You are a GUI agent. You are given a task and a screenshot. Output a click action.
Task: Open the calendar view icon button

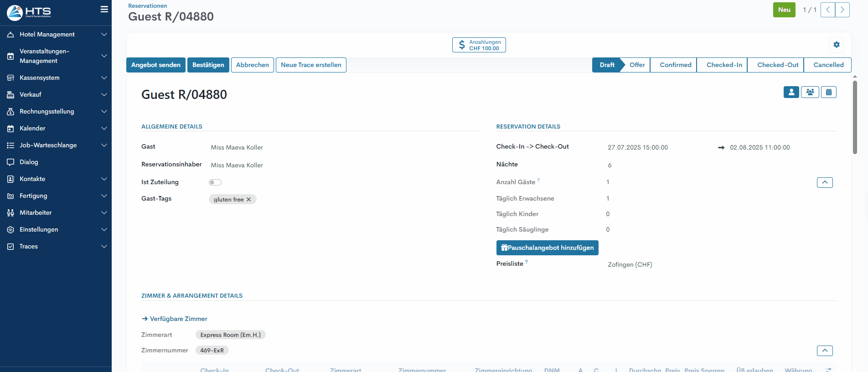click(x=828, y=92)
